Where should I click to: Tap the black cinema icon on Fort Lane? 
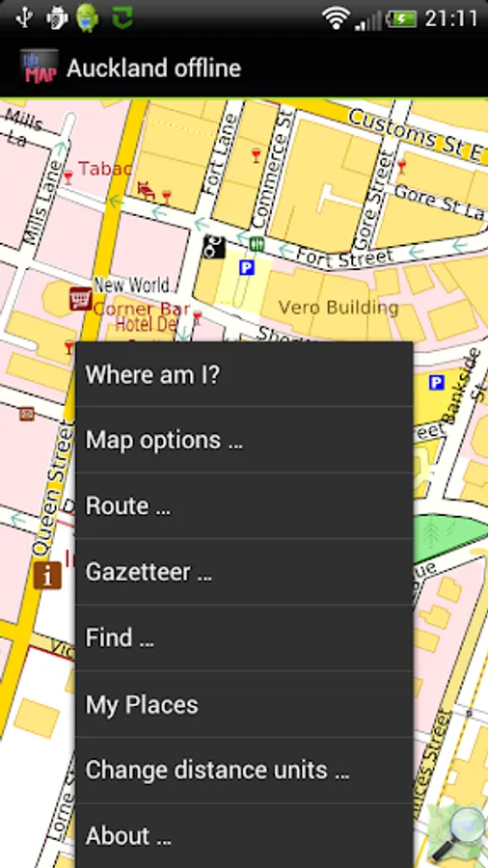tap(213, 247)
